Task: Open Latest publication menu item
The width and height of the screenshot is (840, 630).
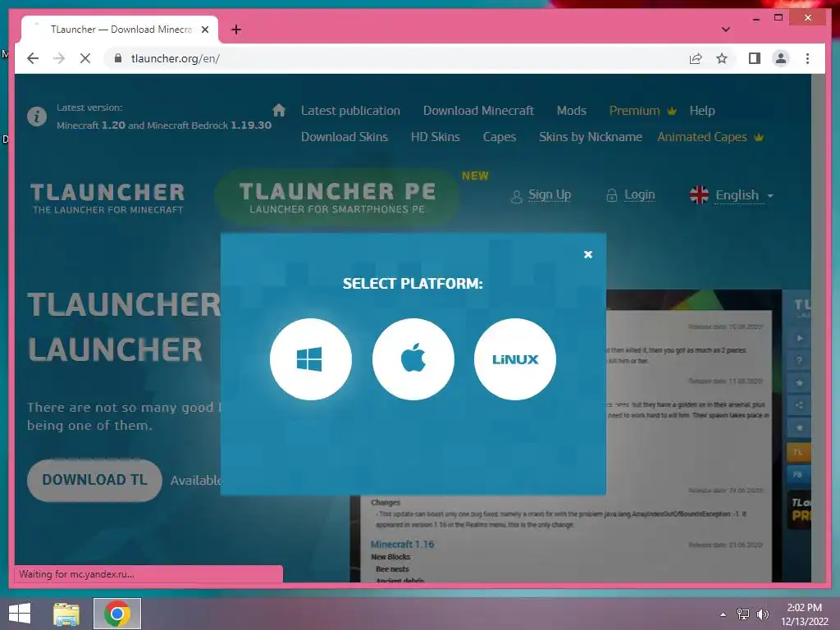Action: pos(350,111)
